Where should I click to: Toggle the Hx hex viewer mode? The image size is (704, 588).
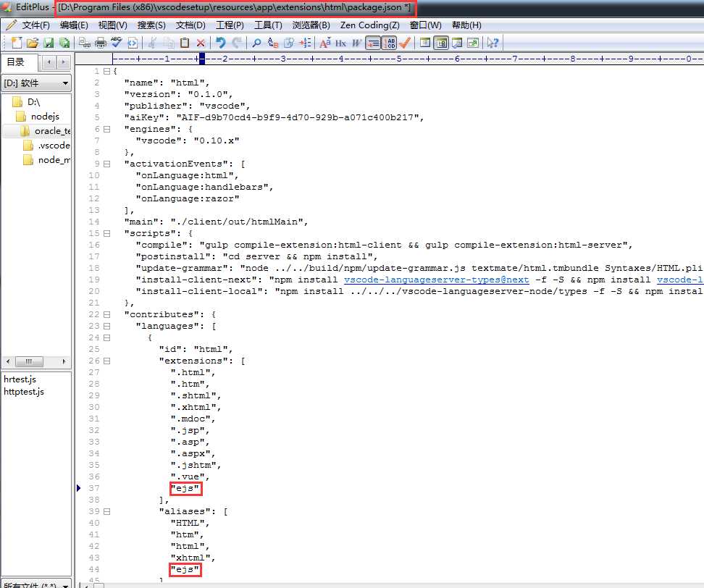coord(341,43)
